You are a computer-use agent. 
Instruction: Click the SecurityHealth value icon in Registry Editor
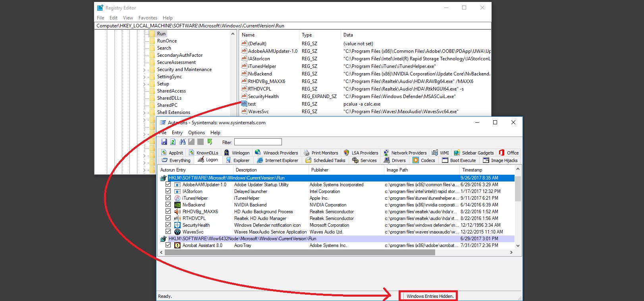[244, 96]
